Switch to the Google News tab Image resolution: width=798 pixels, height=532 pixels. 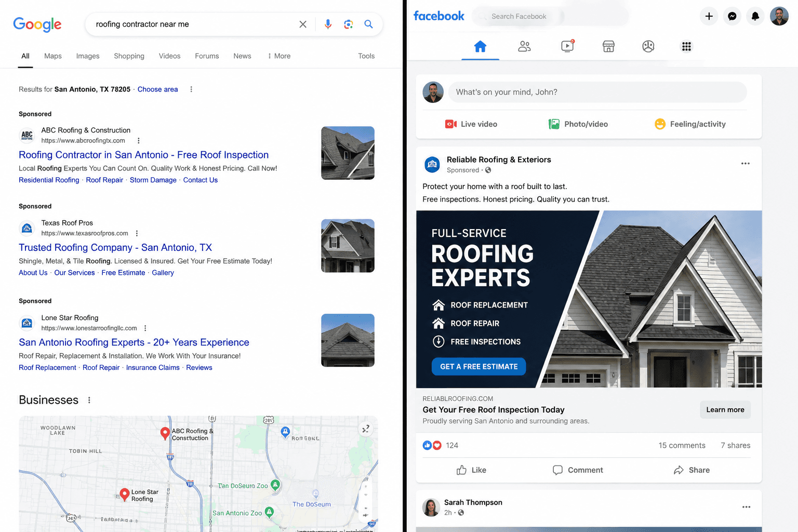coord(242,56)
